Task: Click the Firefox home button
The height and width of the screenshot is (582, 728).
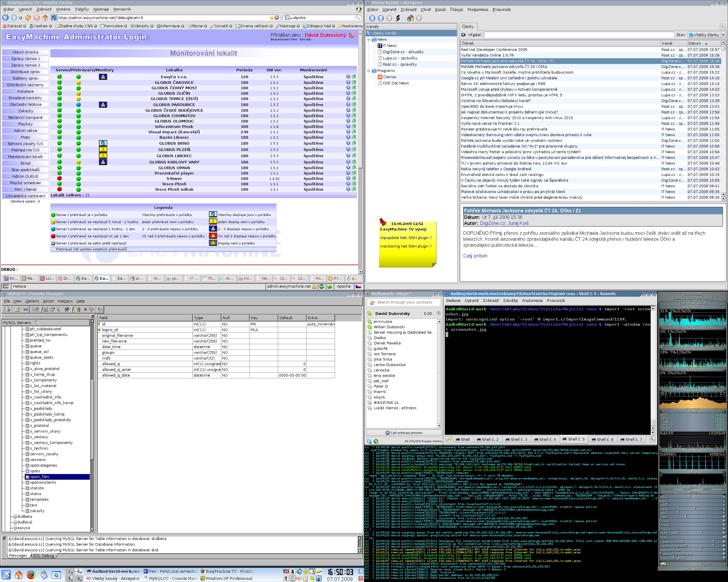Action: coord(45,18)
